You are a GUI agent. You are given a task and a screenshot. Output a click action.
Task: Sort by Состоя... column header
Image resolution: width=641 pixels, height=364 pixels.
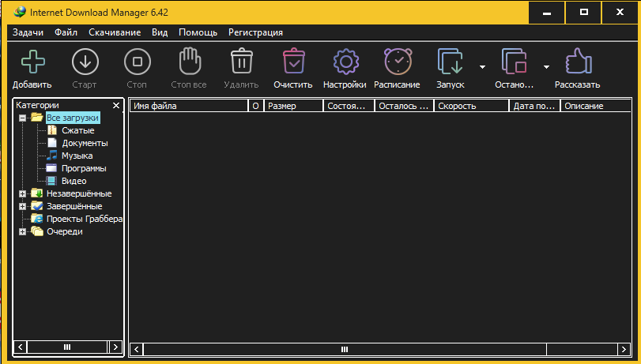(x=349, y=106)
